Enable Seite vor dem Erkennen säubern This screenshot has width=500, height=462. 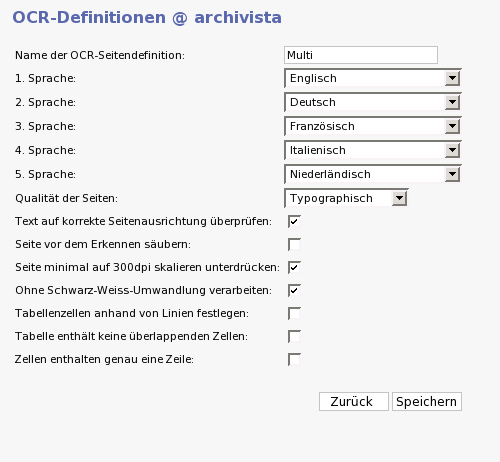click(x=294, y=244)
